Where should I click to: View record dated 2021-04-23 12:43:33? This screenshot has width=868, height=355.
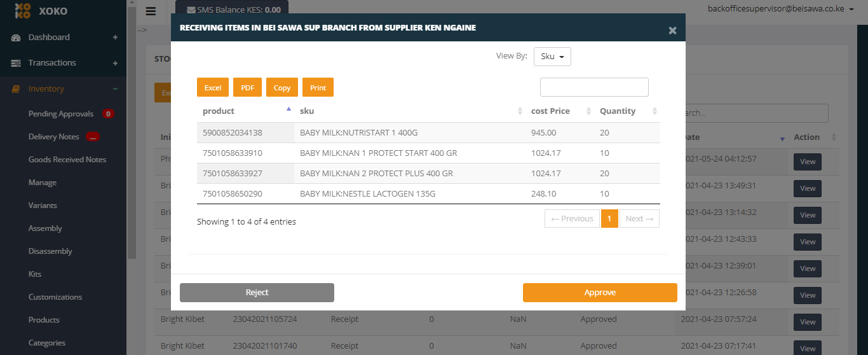coord(808,242)
